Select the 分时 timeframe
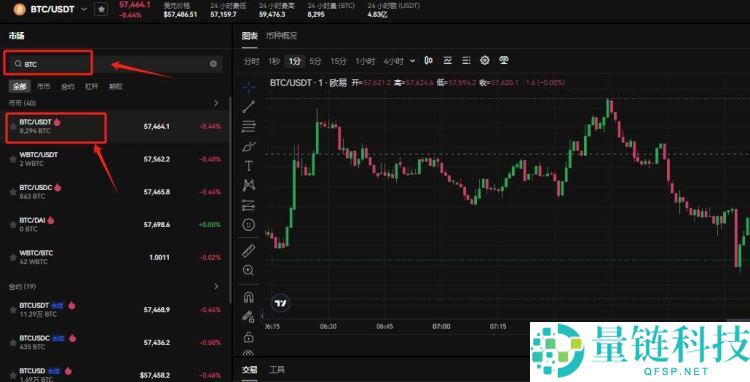The width and height of the screenshot is (750, 382). click(x=252, y=61)
